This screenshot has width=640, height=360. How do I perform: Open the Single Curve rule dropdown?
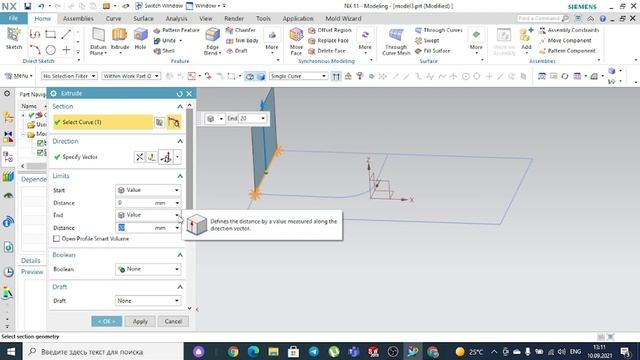[x=298, y=76]
